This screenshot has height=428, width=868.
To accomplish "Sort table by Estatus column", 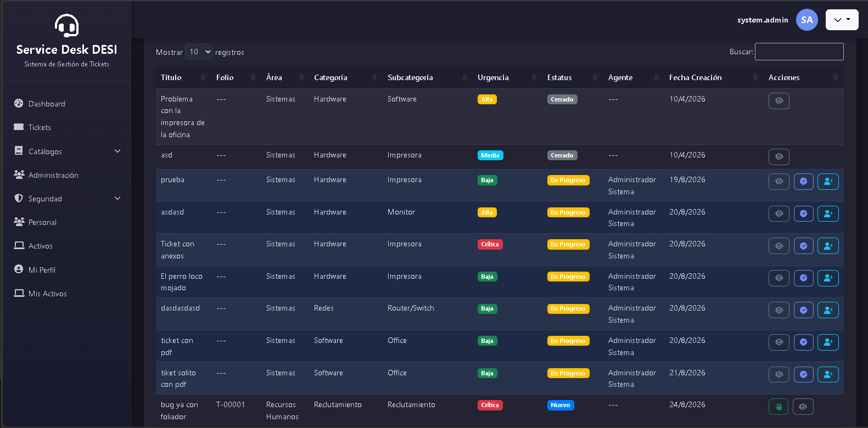I will [x=573, y=77].
